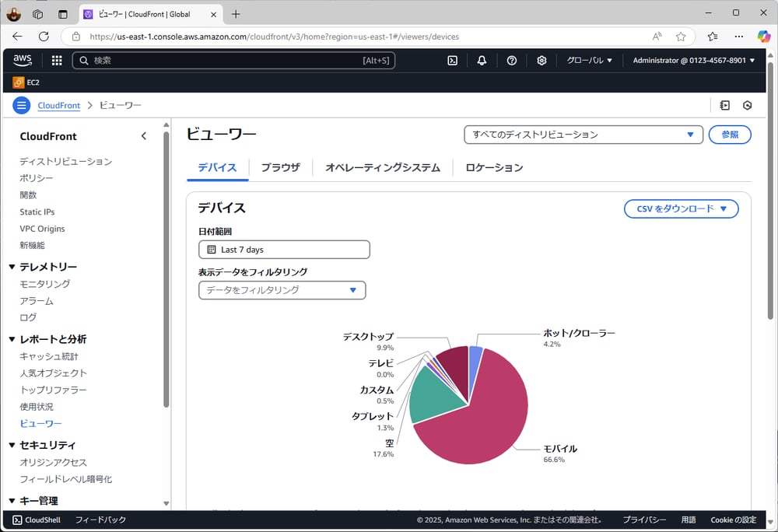Open Static IPs in sidebar
Viewport: 778px width, 532px height.
click(37, 212)
